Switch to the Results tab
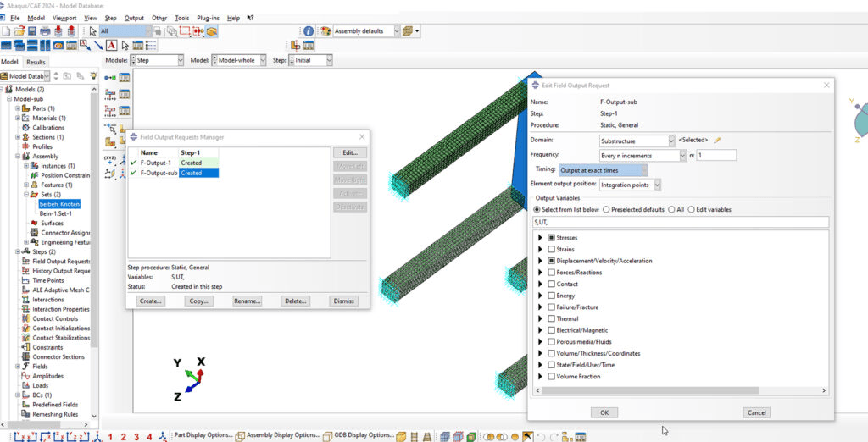This screenshot has width=868, height=442. (36, 62)
